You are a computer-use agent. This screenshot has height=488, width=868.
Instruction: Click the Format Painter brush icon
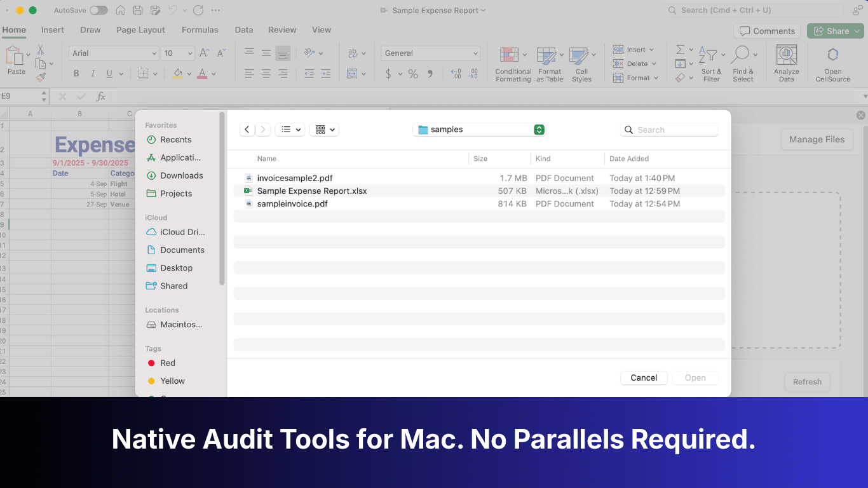(41, 77)
